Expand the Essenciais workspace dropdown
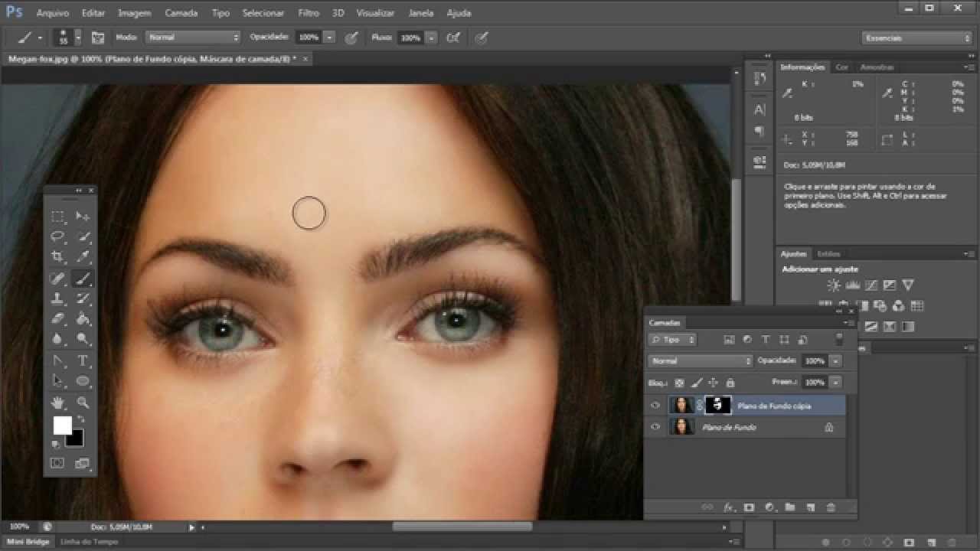980x551 pixels. (916, 38)
